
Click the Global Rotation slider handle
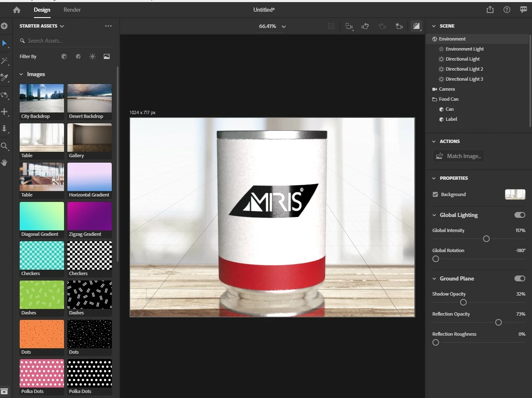[x=436, y=259]
